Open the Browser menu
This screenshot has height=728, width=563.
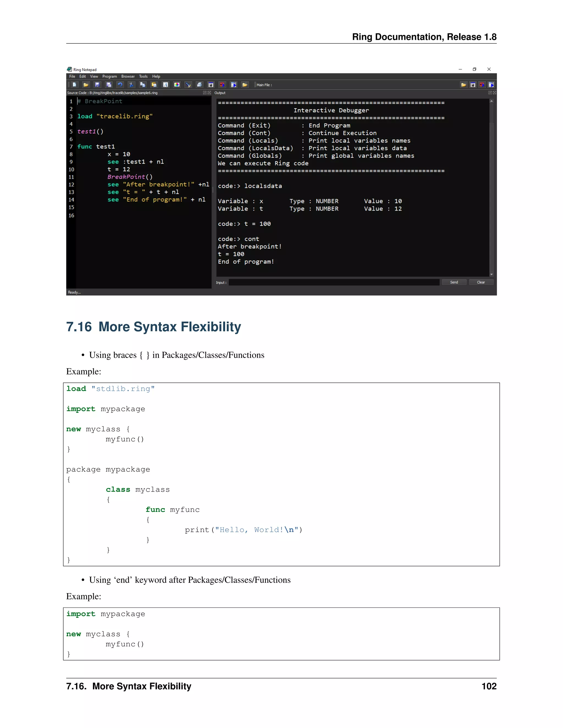(x=128, y=76)
